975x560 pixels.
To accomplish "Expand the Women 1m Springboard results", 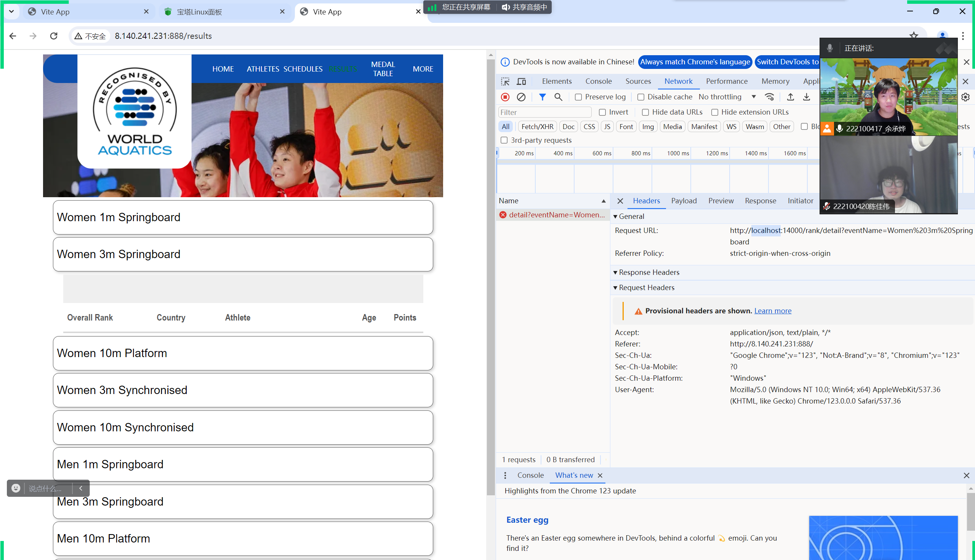I will [x=243, y=217].
